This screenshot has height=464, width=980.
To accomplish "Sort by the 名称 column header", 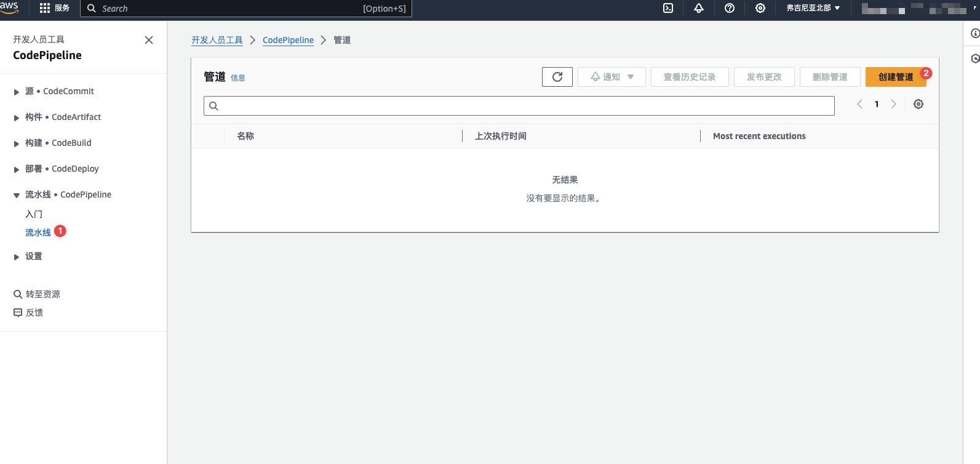I will pyautogui.click(x=245, y=136).
